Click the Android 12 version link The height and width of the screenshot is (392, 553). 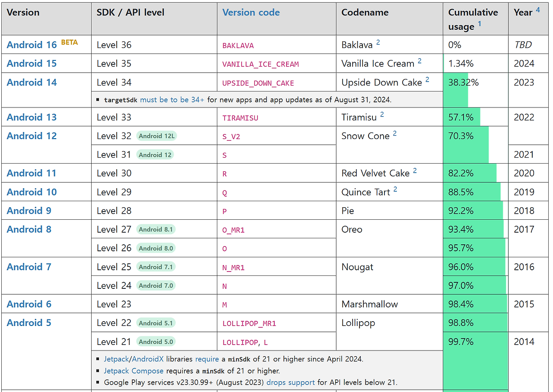click(x=32, y=136)
